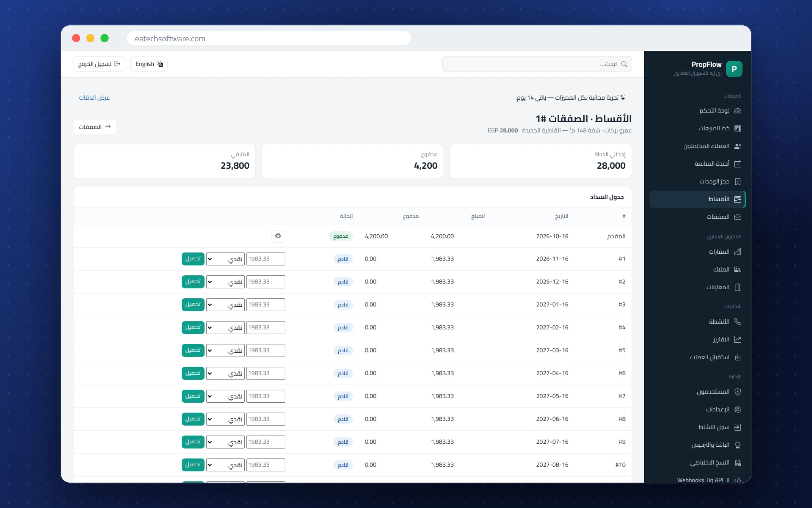
Task: Click the browser address bar eatechsoftware.com
Action: 269,38
